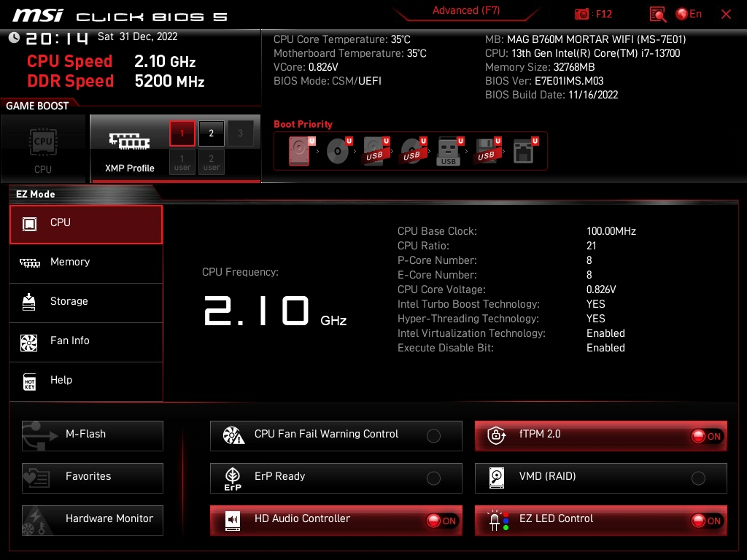Turn on the ErP Ready switch
Screen dimensions: 747x560
(433, 478)
